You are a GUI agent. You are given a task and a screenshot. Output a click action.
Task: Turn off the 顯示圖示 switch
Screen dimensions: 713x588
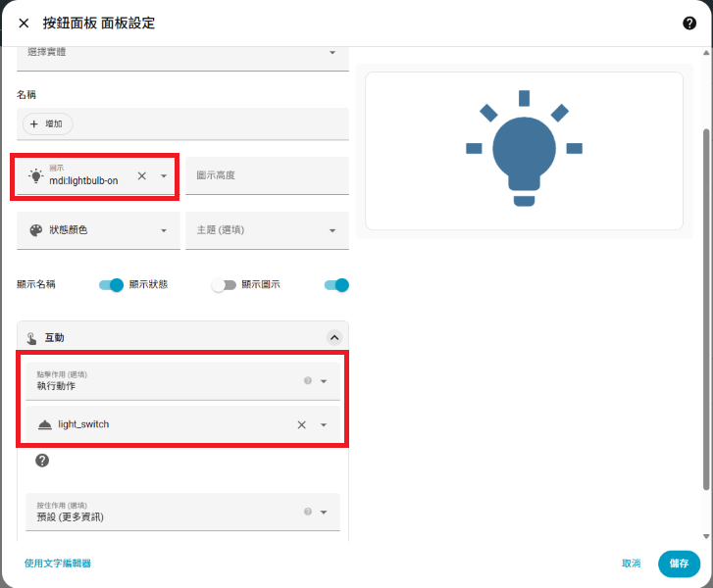pos(336,285)
